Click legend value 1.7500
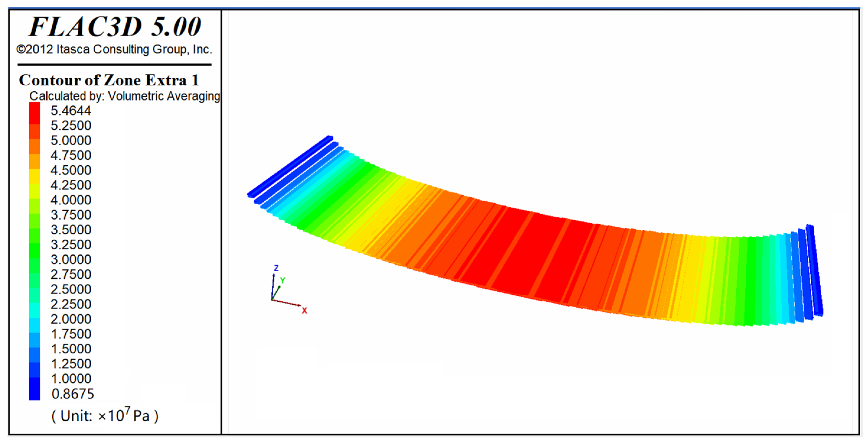The height and width of the screenshot is (444, 868). pyautogui.click(x=71, y=334)
